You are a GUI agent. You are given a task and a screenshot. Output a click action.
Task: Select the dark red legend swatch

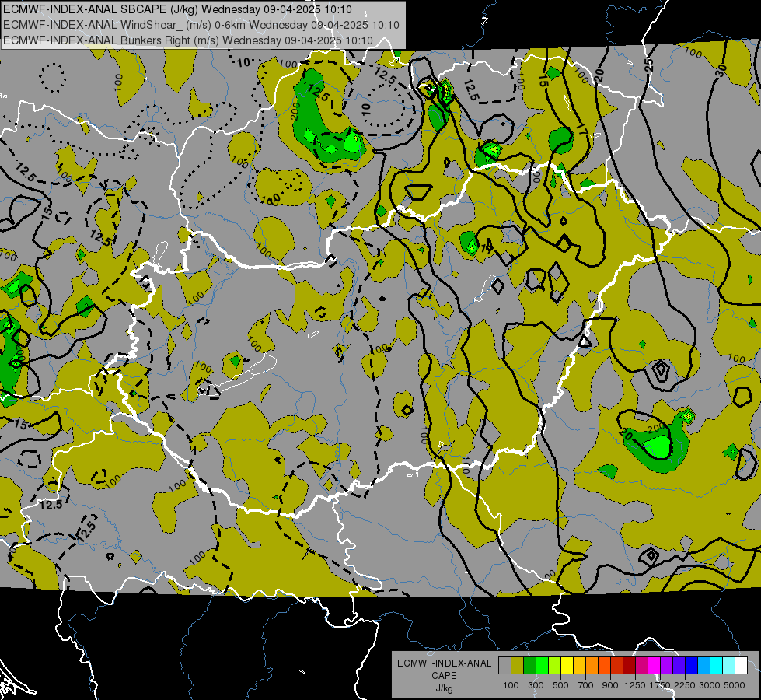[x=629, y=666]
